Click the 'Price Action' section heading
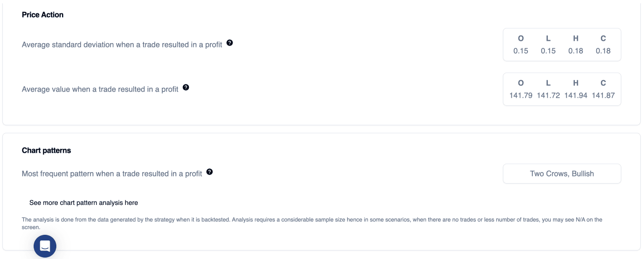 43,15
